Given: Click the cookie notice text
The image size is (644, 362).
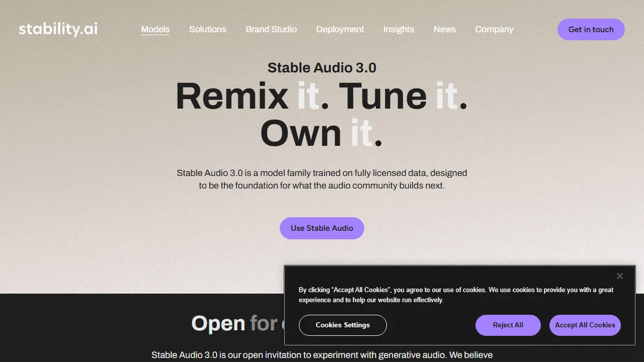Looking at the screenshot, I should (456, 295).
